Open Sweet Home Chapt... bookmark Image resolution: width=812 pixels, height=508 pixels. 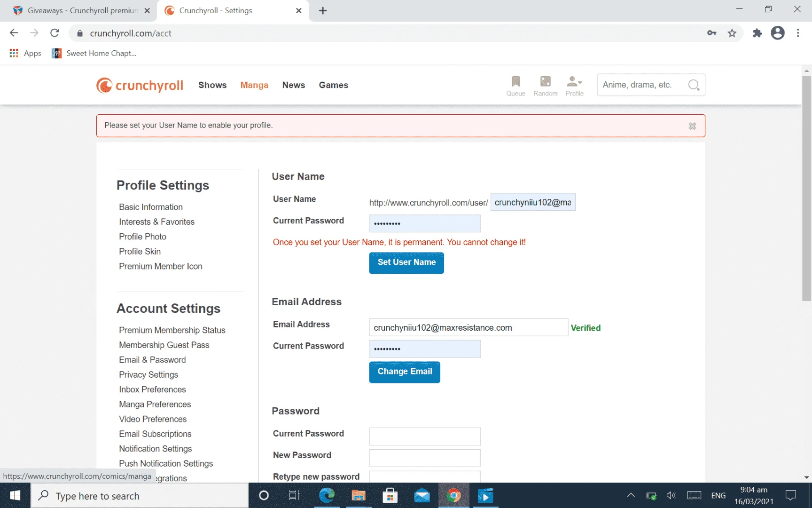[x=94, y=53]
